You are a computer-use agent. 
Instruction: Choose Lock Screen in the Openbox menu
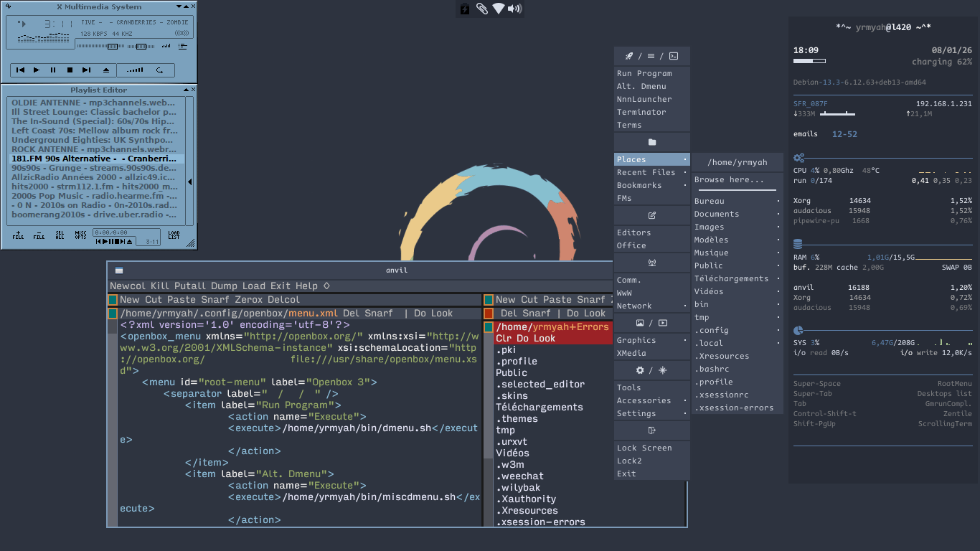pos(644,448)
